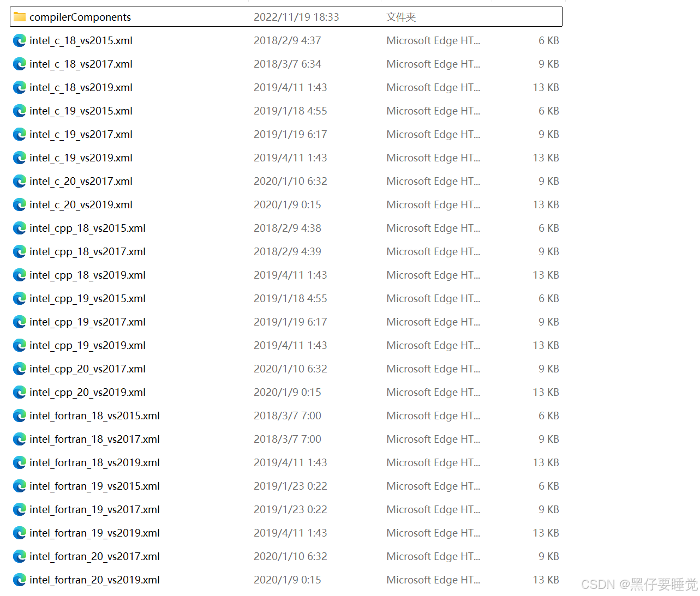Click the Edge icon beside intel_cpp_20_vs2019.xml
The width and height of the screenshot is (700, 596).
[20, 392]
